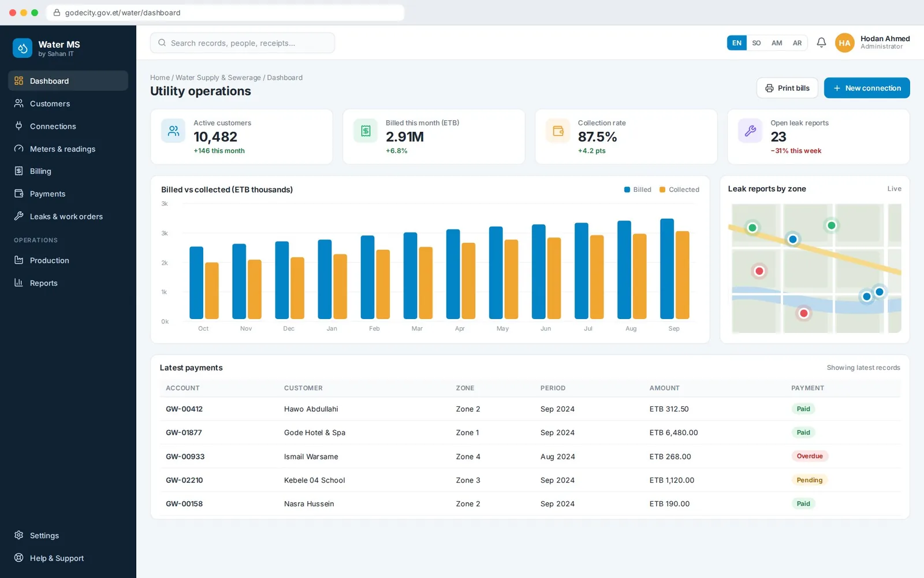Switch language to SO
The height and width of the screenshot is (578, 924).
tap(757, 43)
